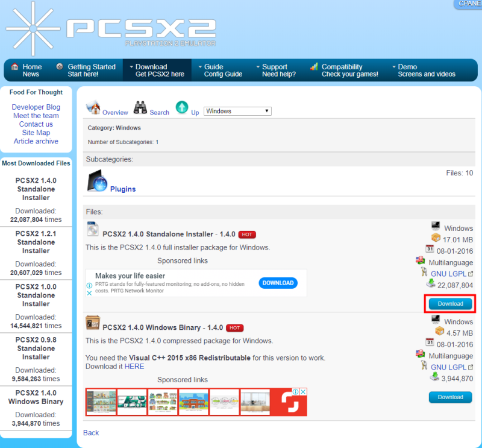Click the Back link

(91, 432)
